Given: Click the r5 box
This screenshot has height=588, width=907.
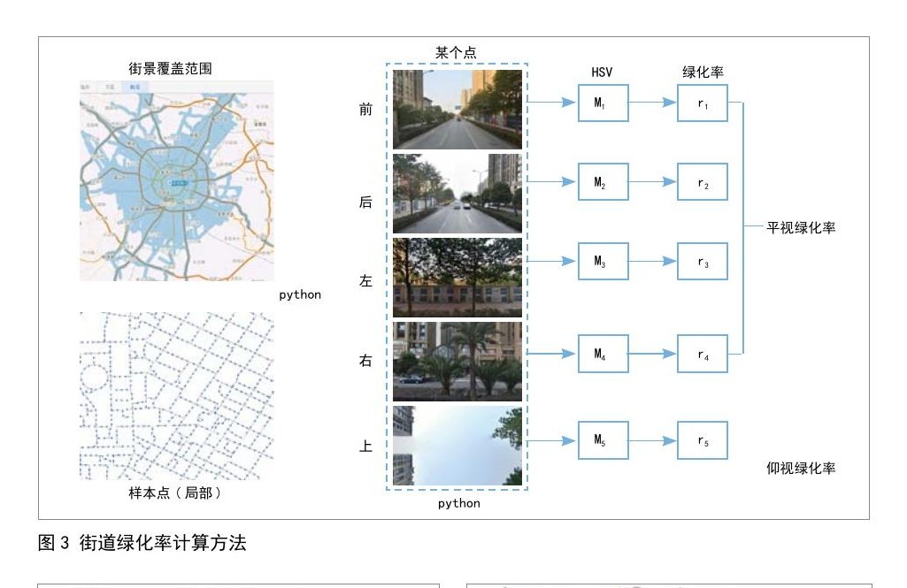Looking at the screenshot, I should click(703, 440).
